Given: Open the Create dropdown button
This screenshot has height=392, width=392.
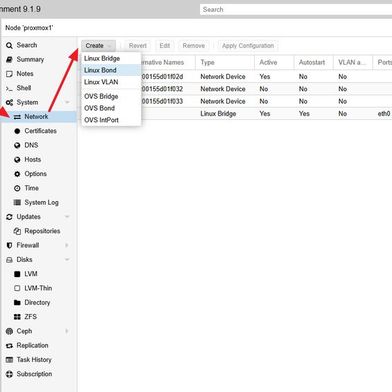Looking at the screenshot, I should [98, 46].
